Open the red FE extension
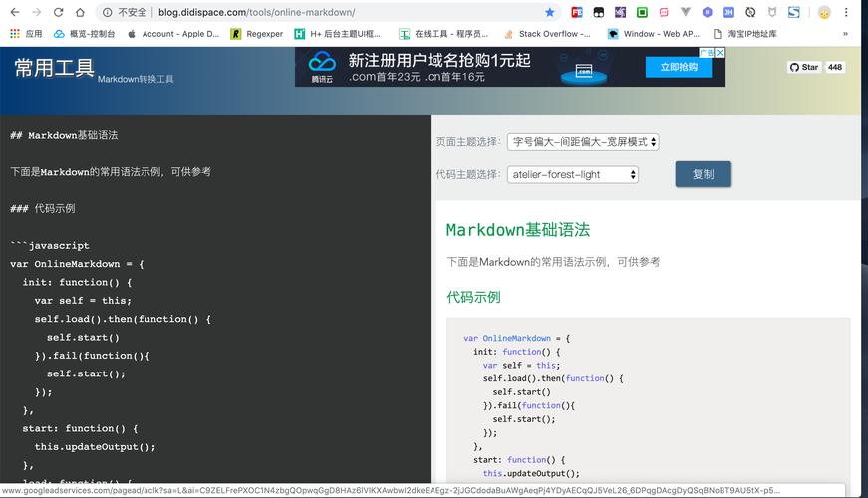Screen dimensions: 868x498 point(577,12)
